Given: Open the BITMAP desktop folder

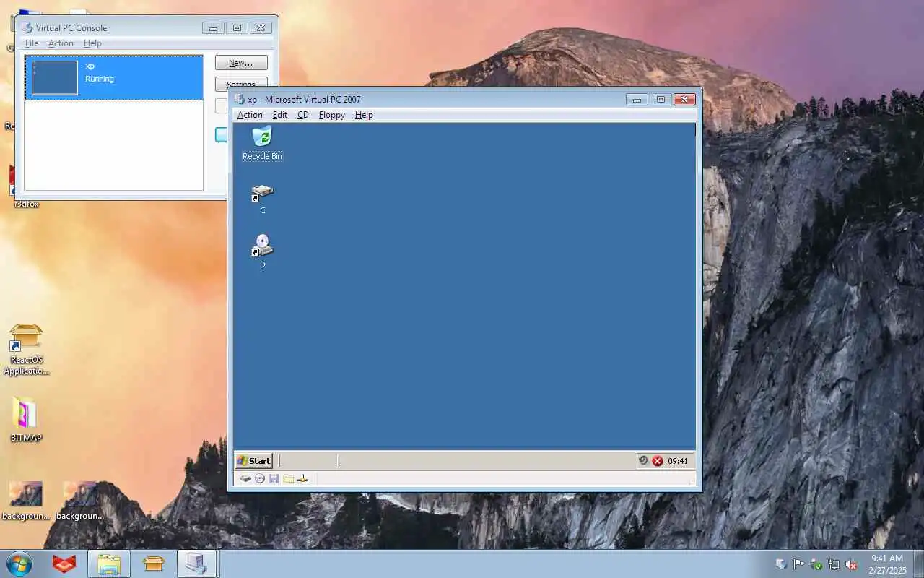Looking at the screenshot, I should click(26, 419).
